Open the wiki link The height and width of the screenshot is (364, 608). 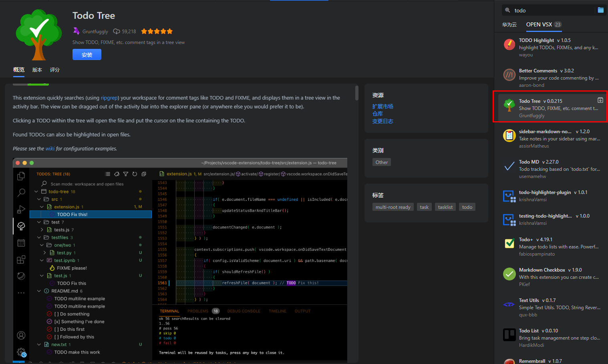pos(50,148)
